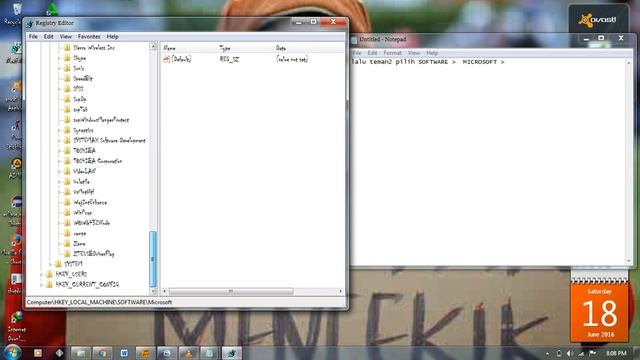640x360 pixels.
Task: Click the Notepad title bar icon
Action: click(x=354, y=40)
